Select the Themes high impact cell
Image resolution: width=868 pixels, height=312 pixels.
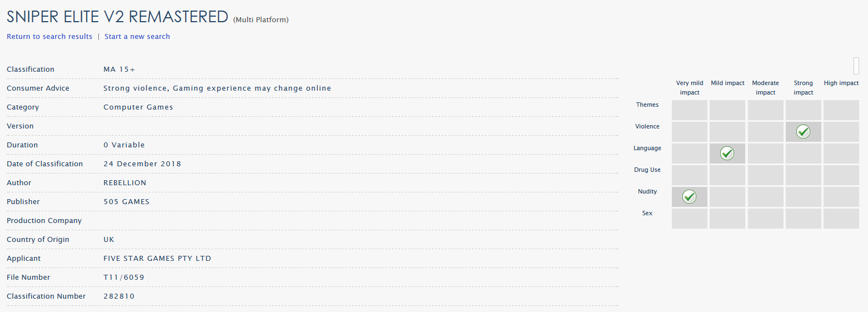(841, 110)
